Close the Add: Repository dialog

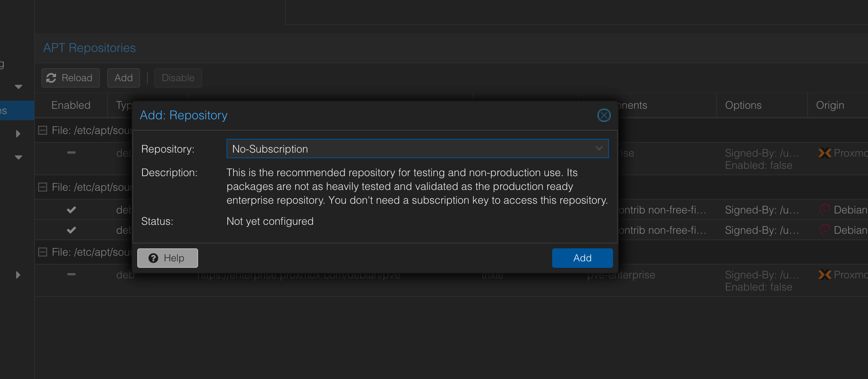tap(604, 115)
